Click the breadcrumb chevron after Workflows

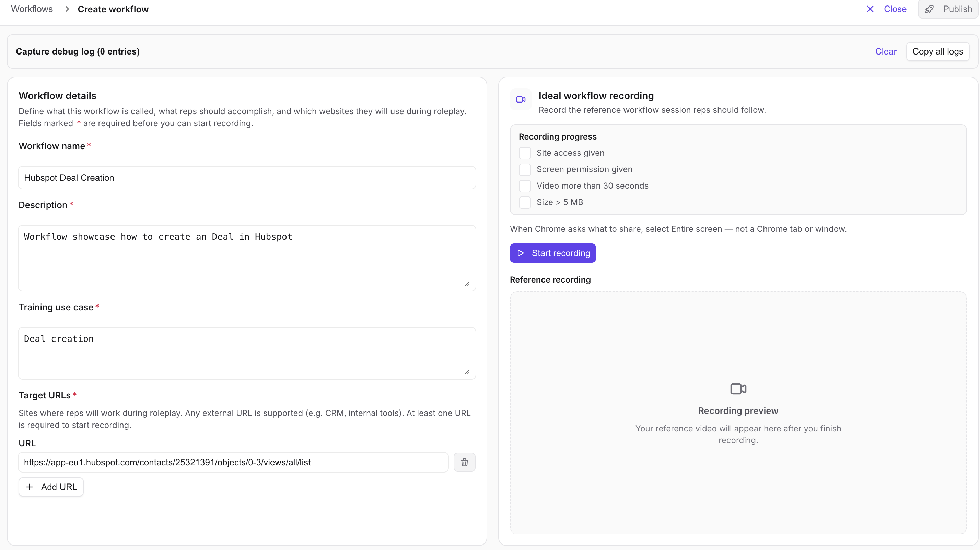(x=67, y=9)
